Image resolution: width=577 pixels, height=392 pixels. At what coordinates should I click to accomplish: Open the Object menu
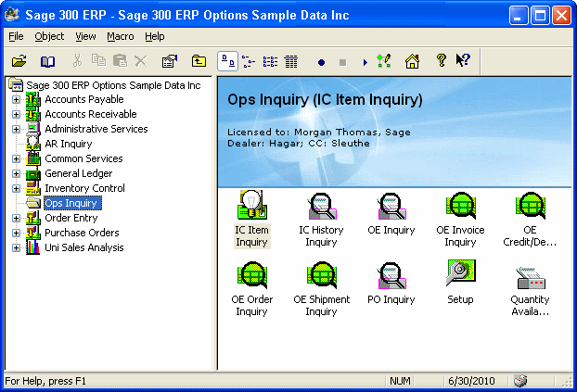point(49,36)
